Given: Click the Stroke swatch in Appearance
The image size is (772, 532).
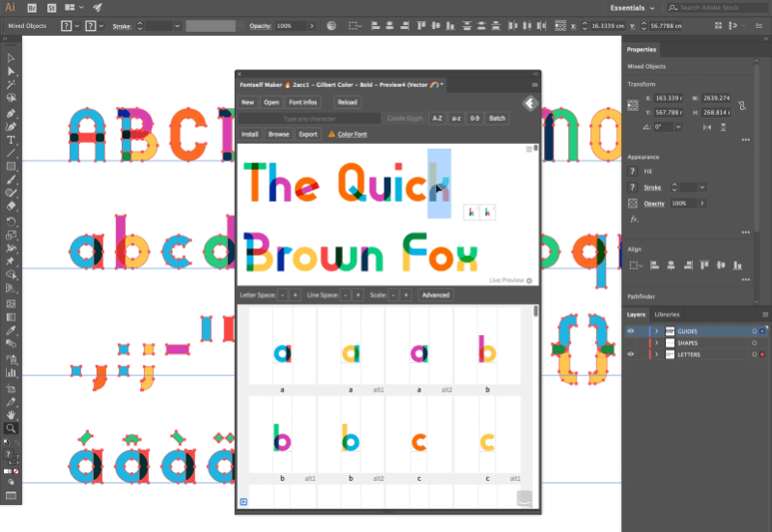Looking at the screenshot, I should 633,187.
